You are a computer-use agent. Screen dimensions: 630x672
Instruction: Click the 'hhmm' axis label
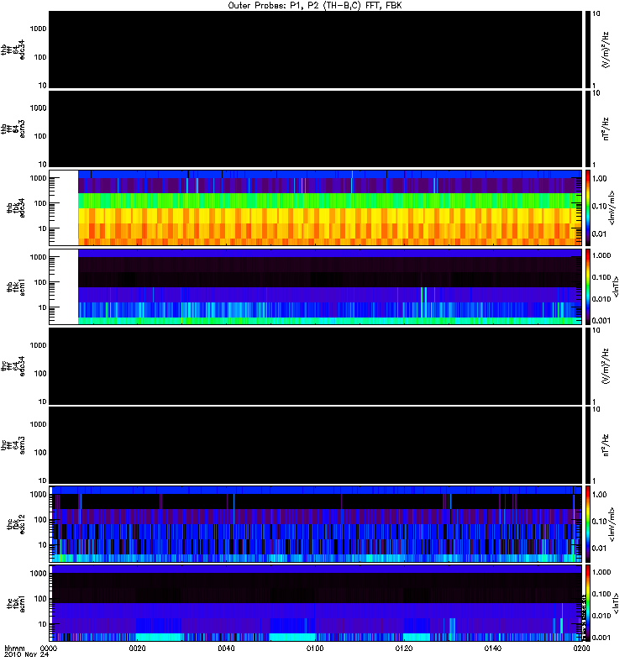(x=14, y=648)
